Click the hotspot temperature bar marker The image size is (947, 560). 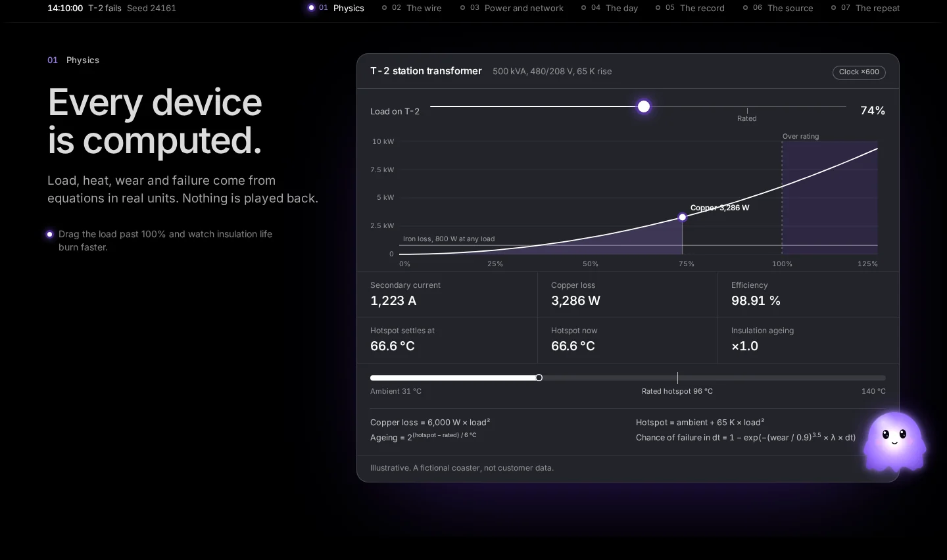click(x=539, y=378)
